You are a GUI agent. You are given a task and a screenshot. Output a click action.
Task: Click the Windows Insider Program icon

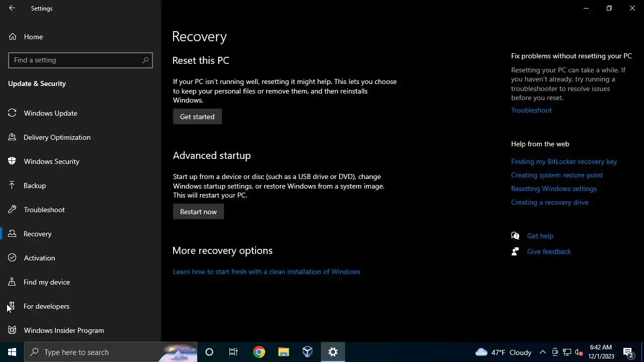pos(12,330)
